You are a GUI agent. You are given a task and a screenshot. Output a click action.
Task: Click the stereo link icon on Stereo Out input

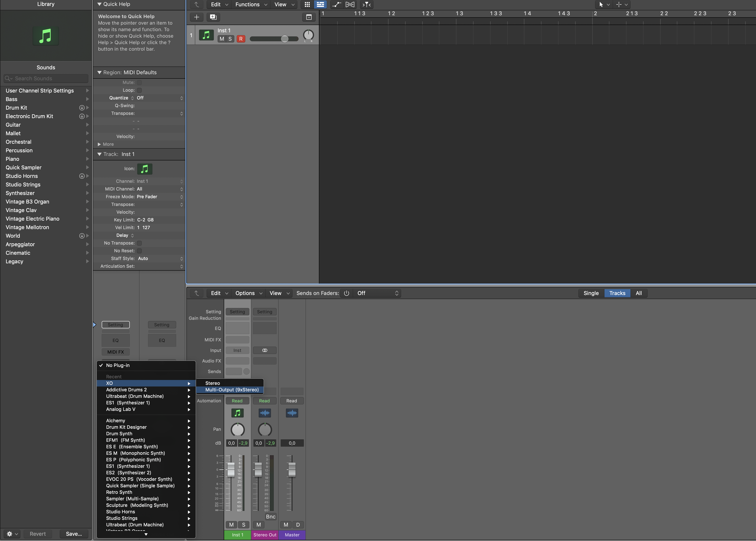(265, 351)
